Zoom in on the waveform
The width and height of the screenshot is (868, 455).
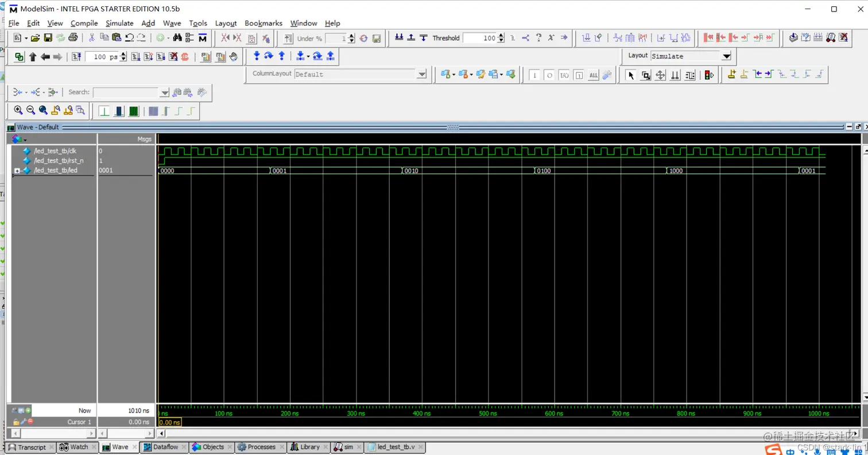pyautogui.click(x=18, y=110)
